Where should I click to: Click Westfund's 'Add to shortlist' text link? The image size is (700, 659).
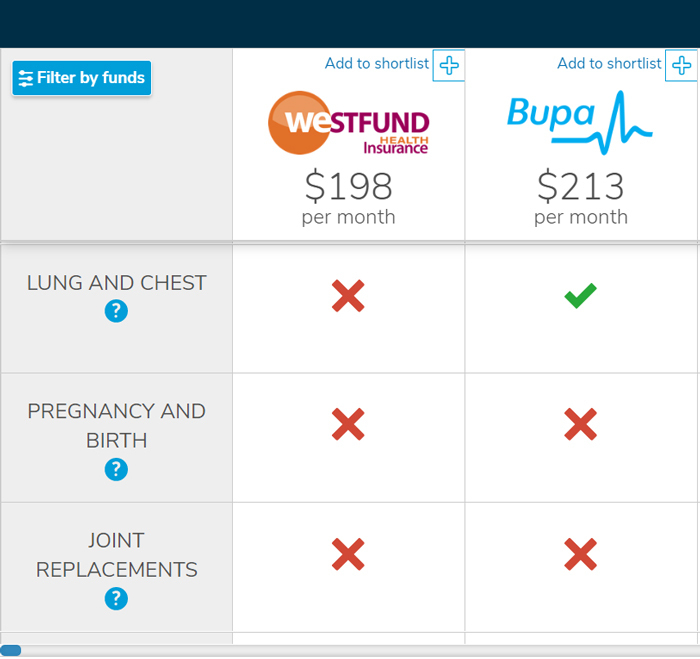[377, 64]
